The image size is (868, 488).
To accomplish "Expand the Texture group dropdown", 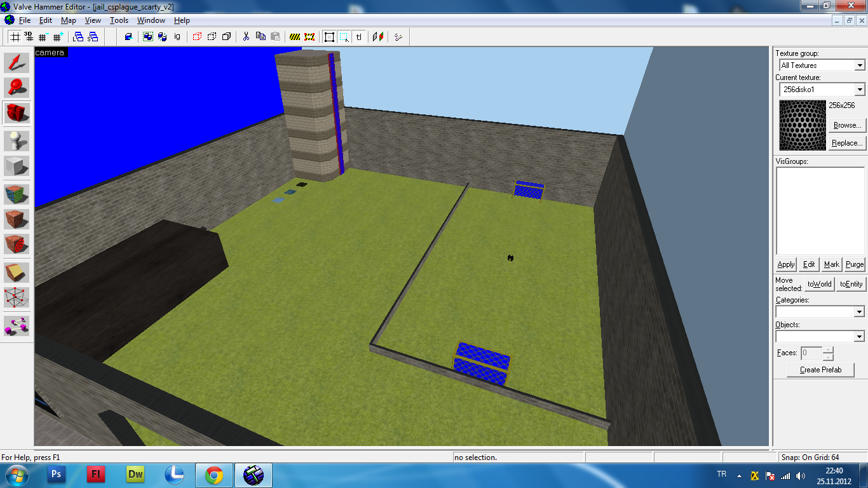I will (x=859, y=65).
